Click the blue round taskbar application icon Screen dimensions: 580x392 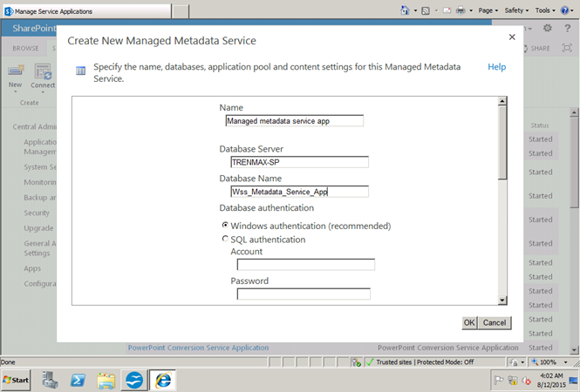point(134,380)
